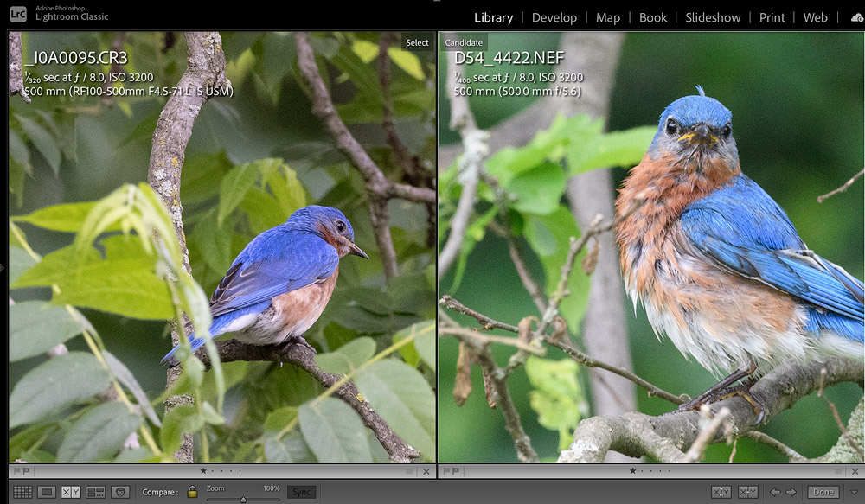Viewport: 865px width, 504px height.
Task: Click the Swap select and candidate icon
Action: (721, 492)
